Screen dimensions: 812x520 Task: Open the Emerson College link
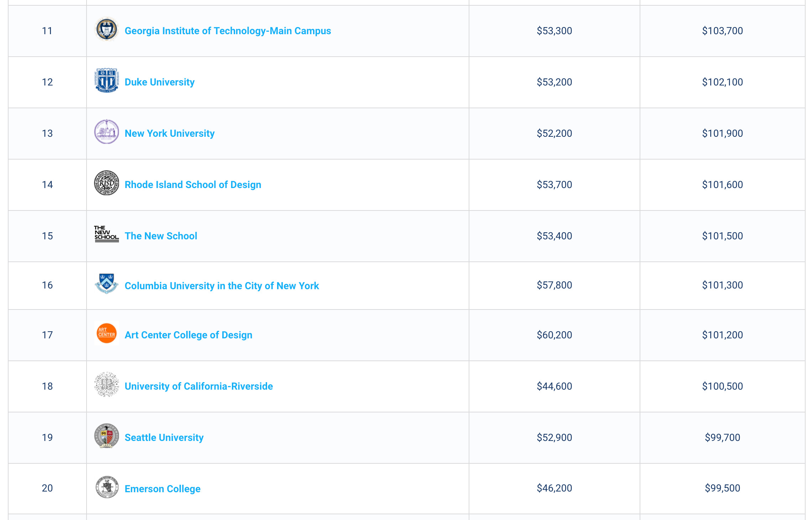pos(162,489)
